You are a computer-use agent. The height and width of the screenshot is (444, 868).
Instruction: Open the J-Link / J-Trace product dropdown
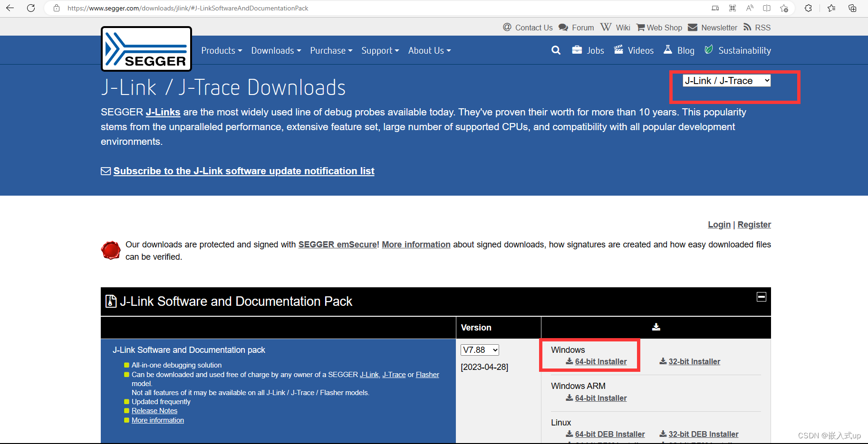pos(727,81)
